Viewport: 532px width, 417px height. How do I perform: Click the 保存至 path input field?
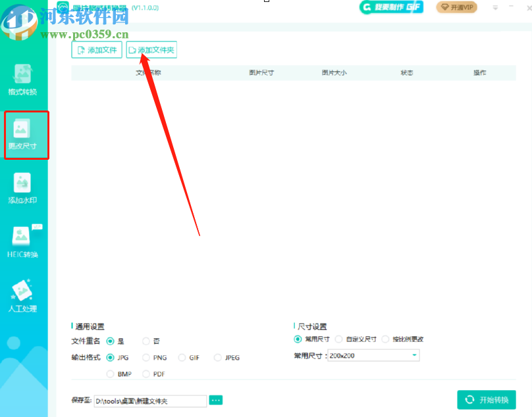(x=150, y=400)
